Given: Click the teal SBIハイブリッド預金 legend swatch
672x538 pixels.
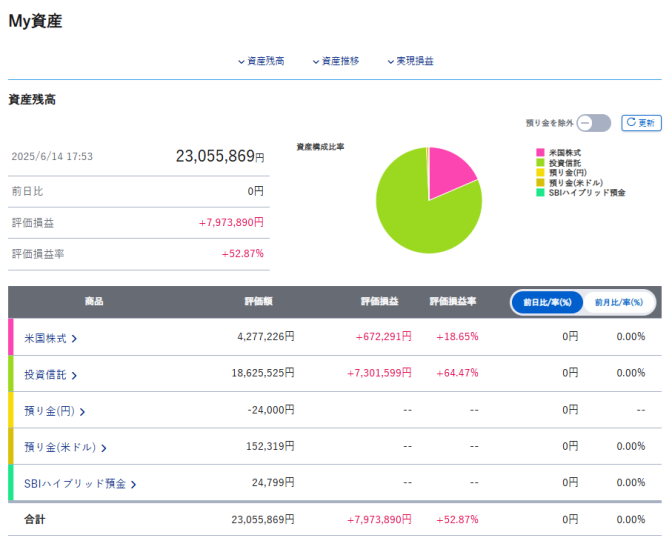Looking at the screenshot, I should 540,192.
